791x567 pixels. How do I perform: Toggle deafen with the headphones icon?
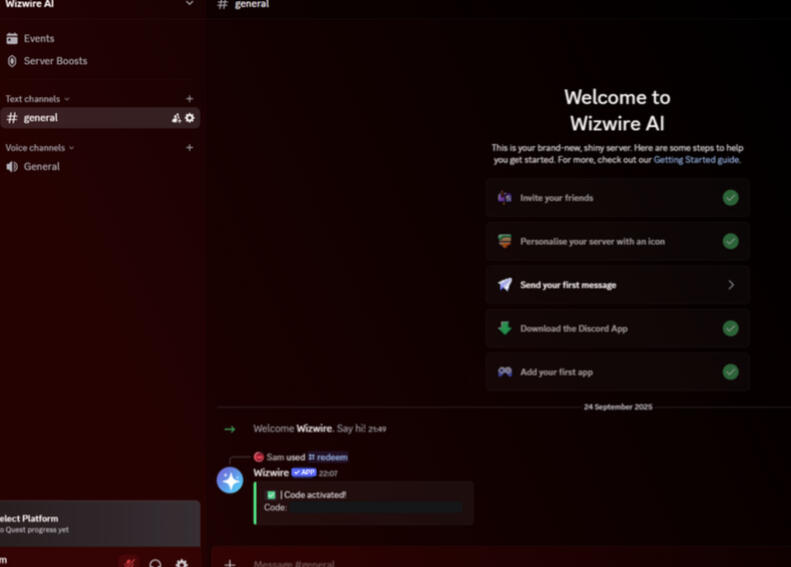point(156,563)
